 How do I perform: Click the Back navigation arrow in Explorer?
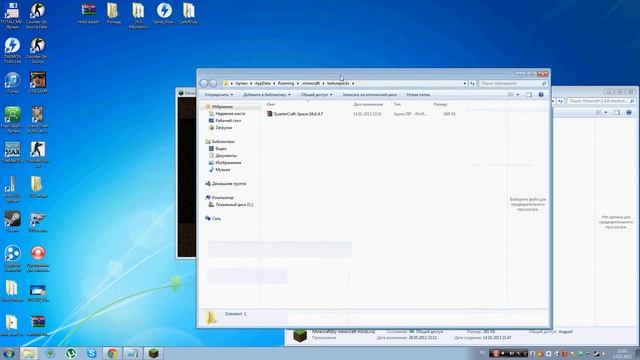pyautogui.click(x=204, y=83)
